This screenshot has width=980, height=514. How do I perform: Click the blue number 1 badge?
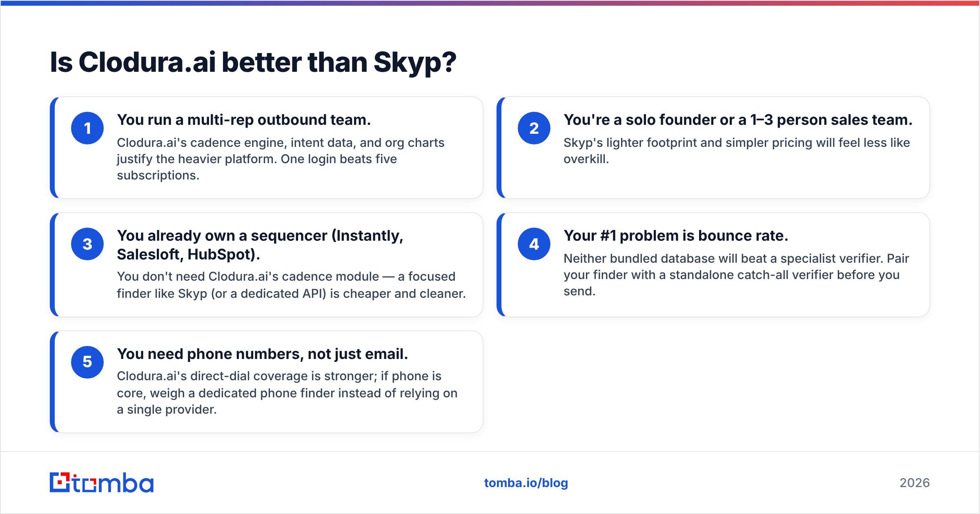tap(87, 128)
